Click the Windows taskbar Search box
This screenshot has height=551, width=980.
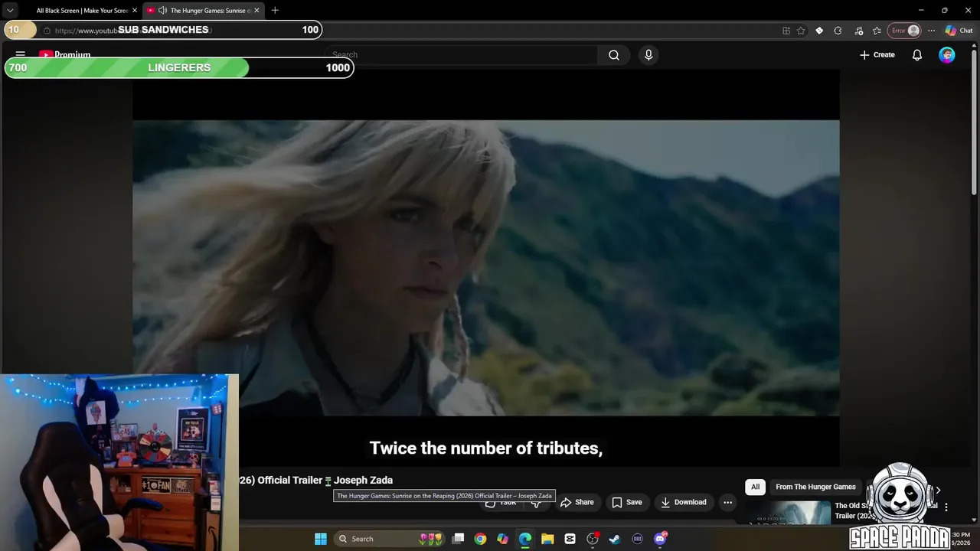pyautogui.click(x=388, y=539)
